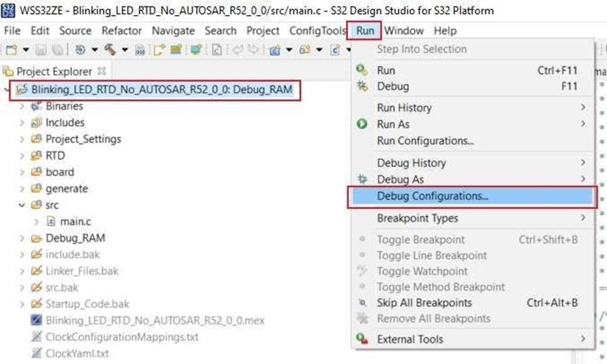
Task: Open the Refactor menu
Action: tap(122, 31)
